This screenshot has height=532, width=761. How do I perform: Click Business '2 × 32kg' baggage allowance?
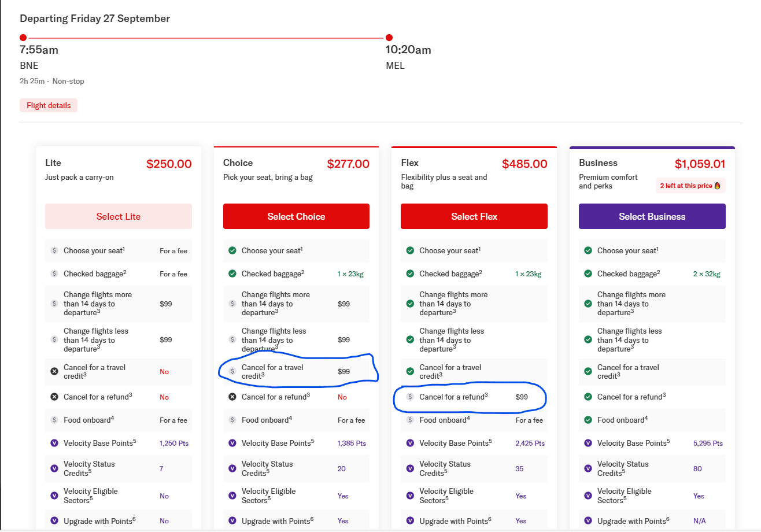point(707,274)
